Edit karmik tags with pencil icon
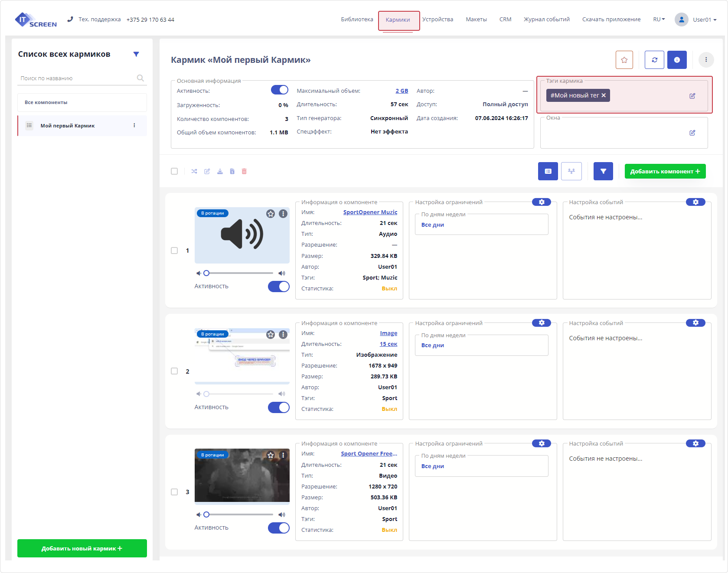Image resolution: width=728 pixels, height=573 pixels. point(692,96)
